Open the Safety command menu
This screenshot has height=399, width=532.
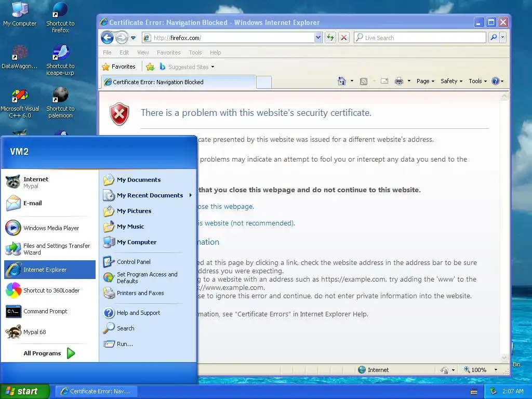[x=451, y=81]
